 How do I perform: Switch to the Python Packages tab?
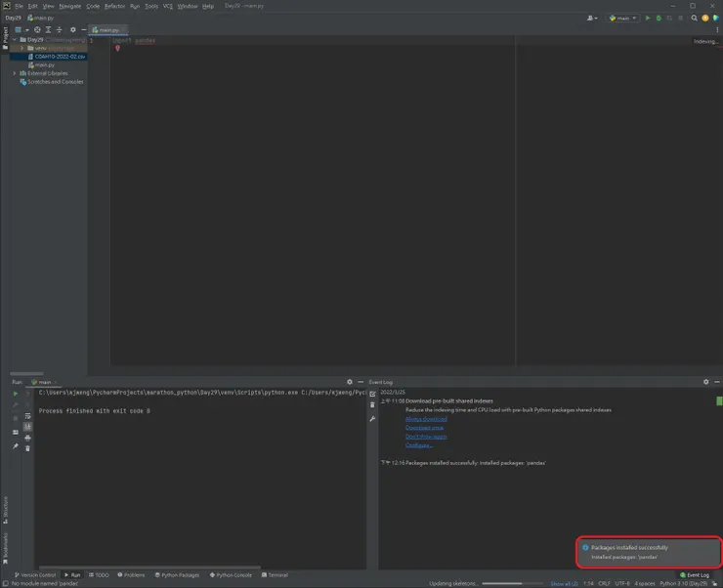point(179,575)
